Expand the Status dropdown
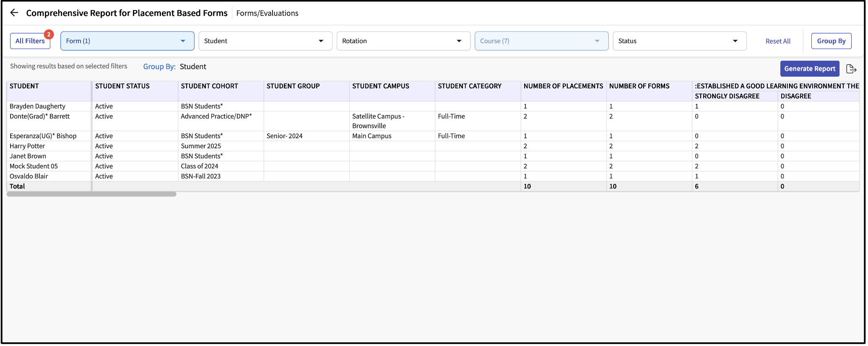868x346 pixels. (679, 41)
